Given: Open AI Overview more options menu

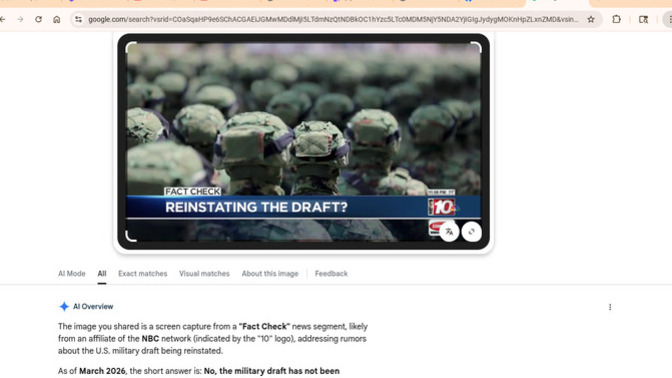Looking at the screenshot, I should coord(610,307).
